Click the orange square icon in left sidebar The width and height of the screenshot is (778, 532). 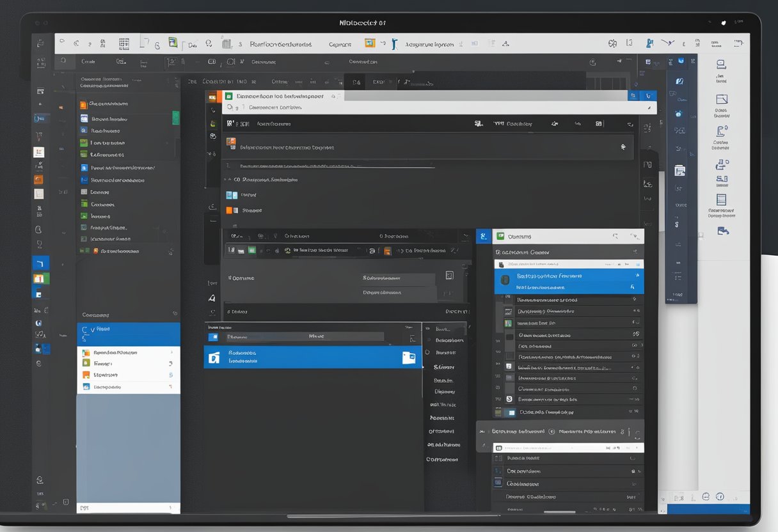tap(38, 180)
